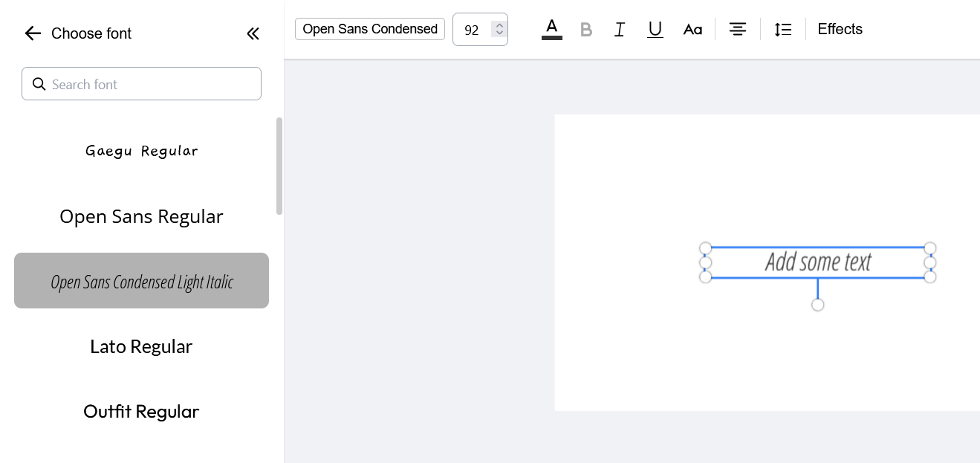Collapse the font panel with double chevron
This screenshot has height=463, width=980.
coord(253,33)
